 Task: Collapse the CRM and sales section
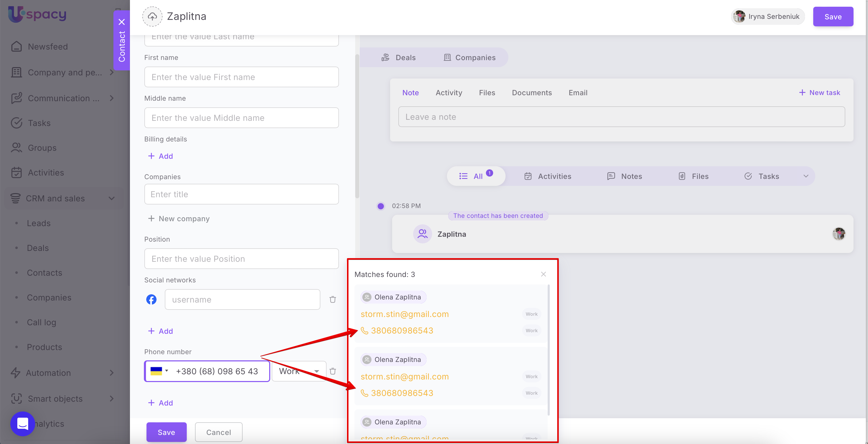[x=112, y=198]
